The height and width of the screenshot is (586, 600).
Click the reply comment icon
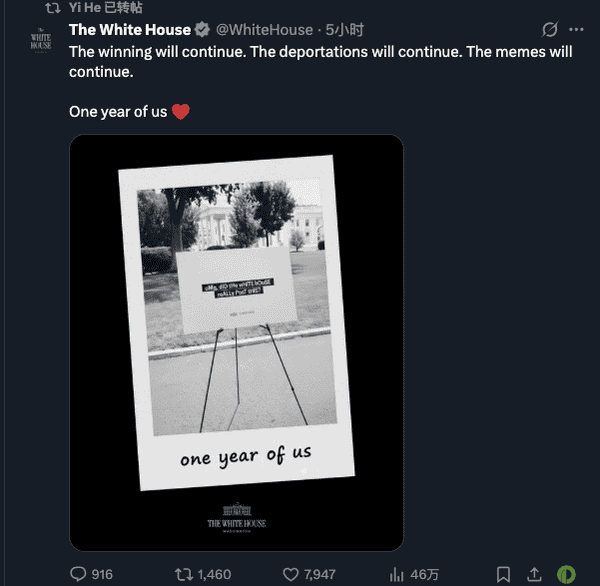coord(78,574)
